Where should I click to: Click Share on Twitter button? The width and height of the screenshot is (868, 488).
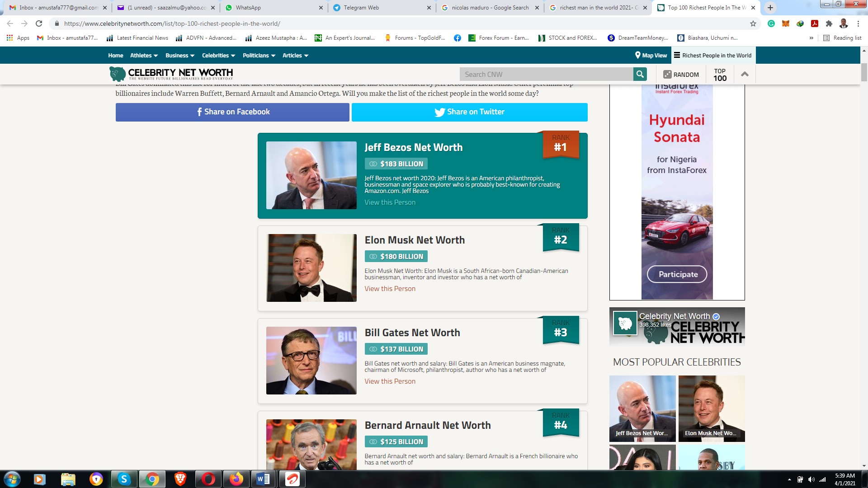click(x=470, y=112)
